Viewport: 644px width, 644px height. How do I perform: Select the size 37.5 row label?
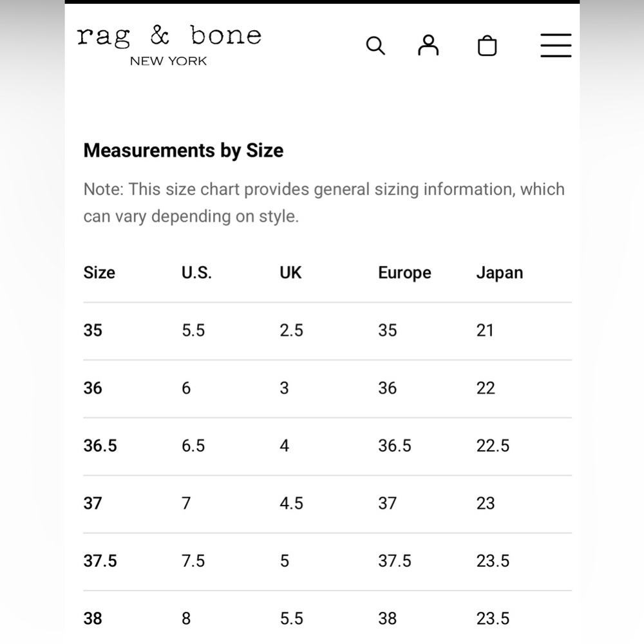click(x=100, y=561)
